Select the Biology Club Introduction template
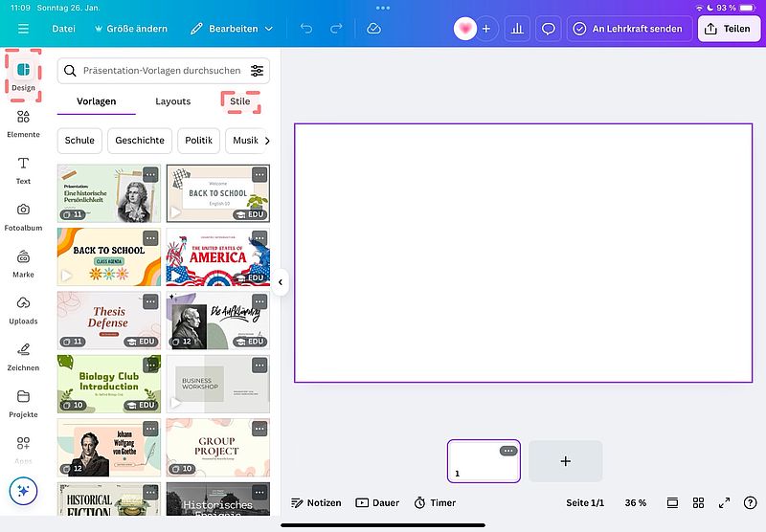 108,384
